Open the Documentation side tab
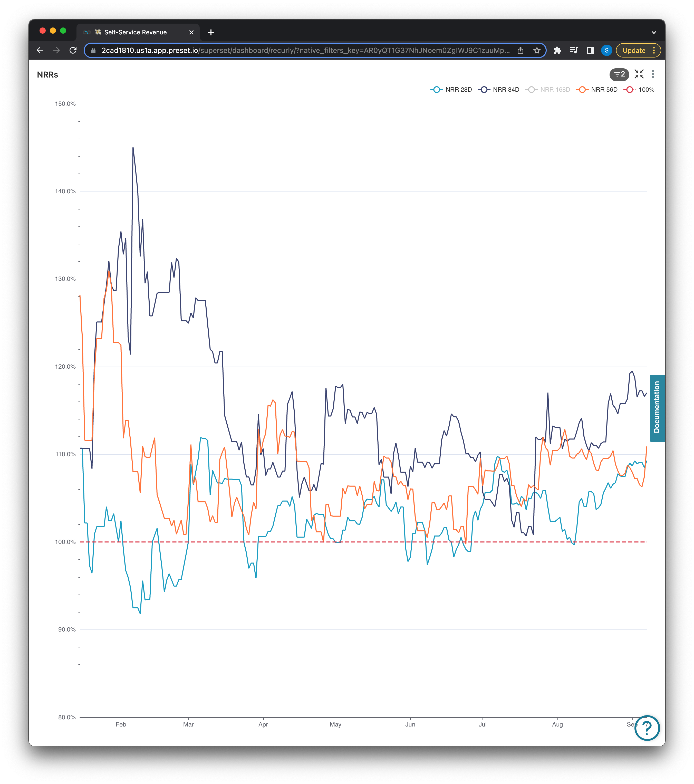694x784 pixels. pyautogui.click(x=657, y=408)
